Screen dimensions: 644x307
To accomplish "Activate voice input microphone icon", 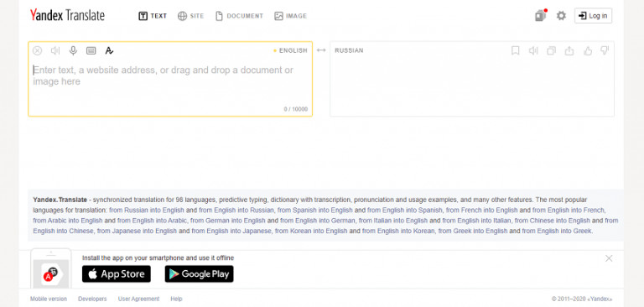I will [73, 50].
